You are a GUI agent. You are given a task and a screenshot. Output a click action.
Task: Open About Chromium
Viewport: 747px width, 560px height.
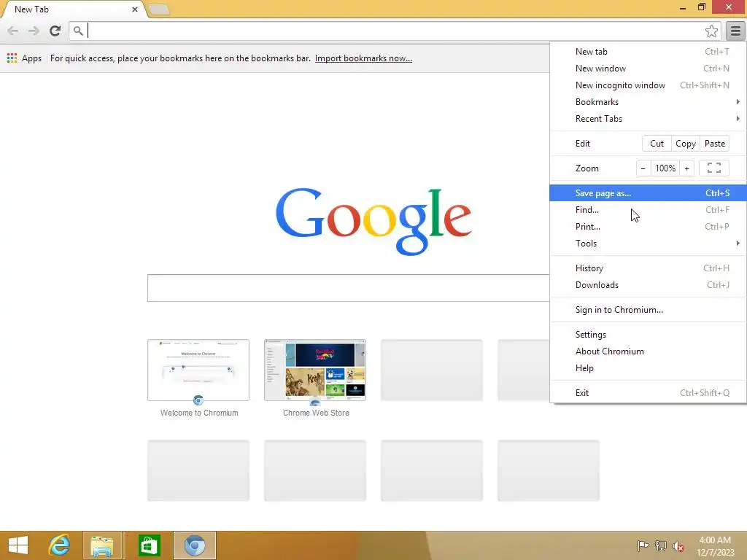click(x=648, y=351)
